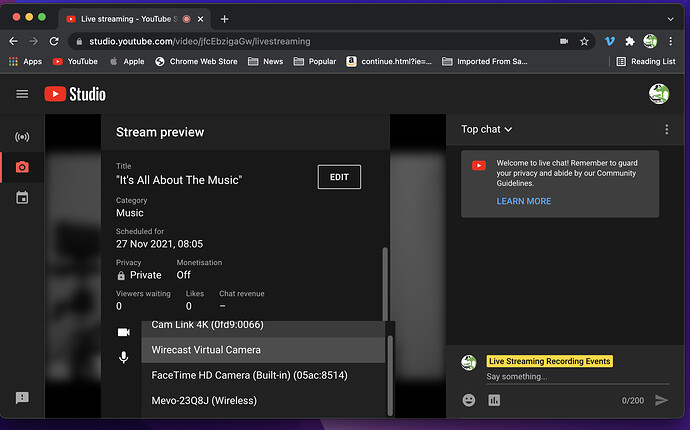Open Apps shortcut in bookmarks bar
Image resolution: width=690 pixels, height=430 pixels.
pos(25,62)
